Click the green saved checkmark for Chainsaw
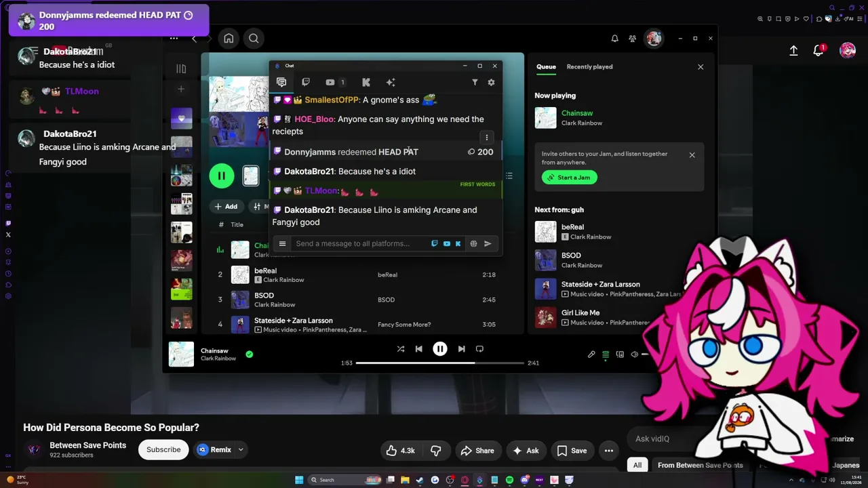Viewport: 868px width, 488px height. tap(249, 354)
